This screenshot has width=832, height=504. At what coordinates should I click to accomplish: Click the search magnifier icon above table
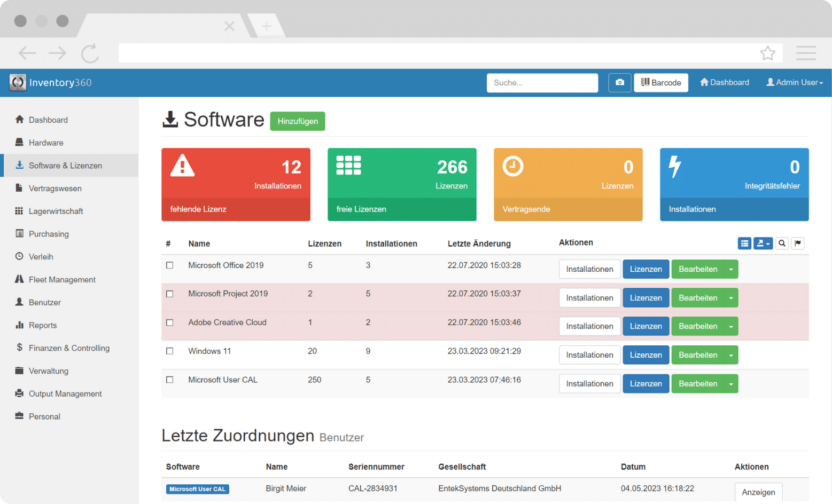point(782,243)
